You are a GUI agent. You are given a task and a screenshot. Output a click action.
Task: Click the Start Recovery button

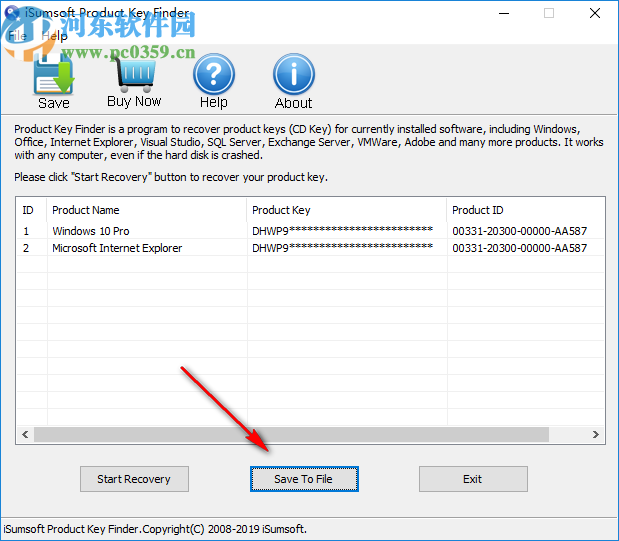pyautogui.click(x=134, y=479)
